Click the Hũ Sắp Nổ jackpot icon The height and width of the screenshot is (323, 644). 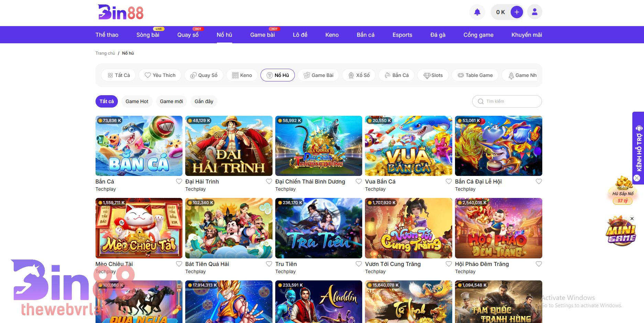click(623, 191)
